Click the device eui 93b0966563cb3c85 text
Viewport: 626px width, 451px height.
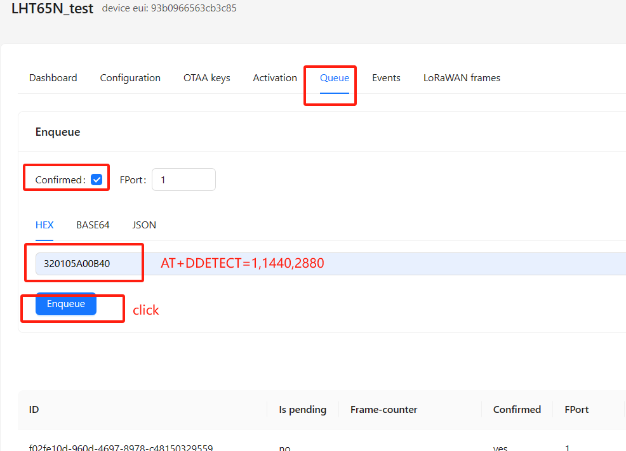point(169,8)
